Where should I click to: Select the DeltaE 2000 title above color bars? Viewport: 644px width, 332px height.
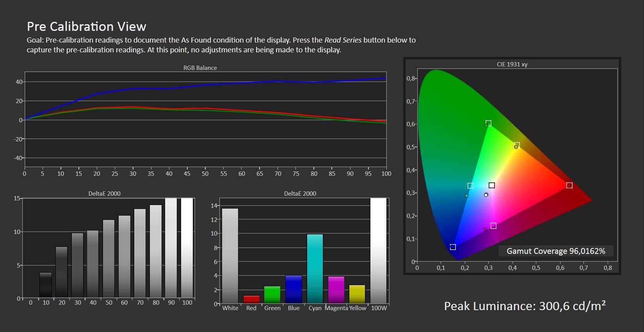click(x=300, y=193)
